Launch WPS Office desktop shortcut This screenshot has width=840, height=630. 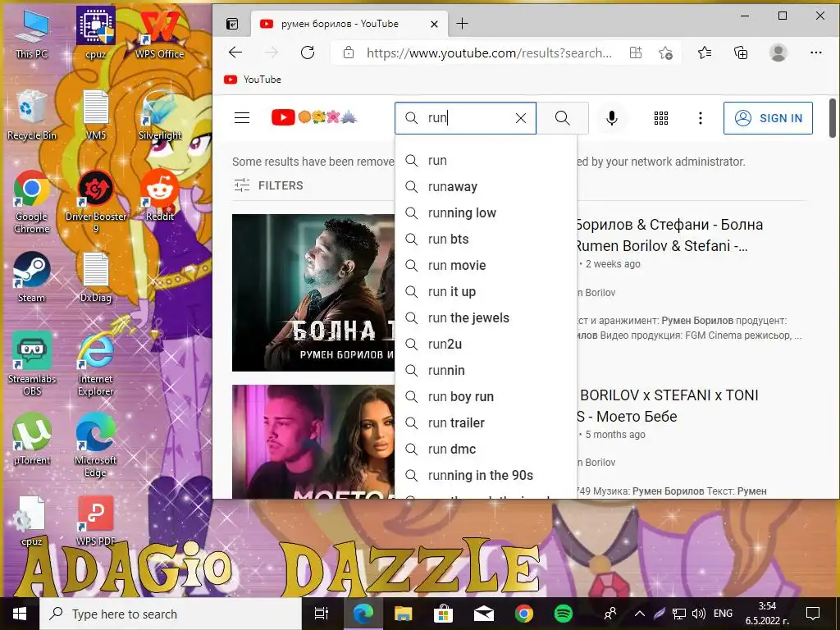pyautogui.click(x=160, y=34)
